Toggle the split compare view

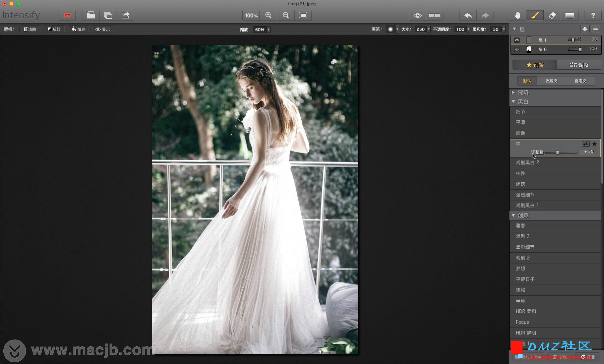click(435, 15)
